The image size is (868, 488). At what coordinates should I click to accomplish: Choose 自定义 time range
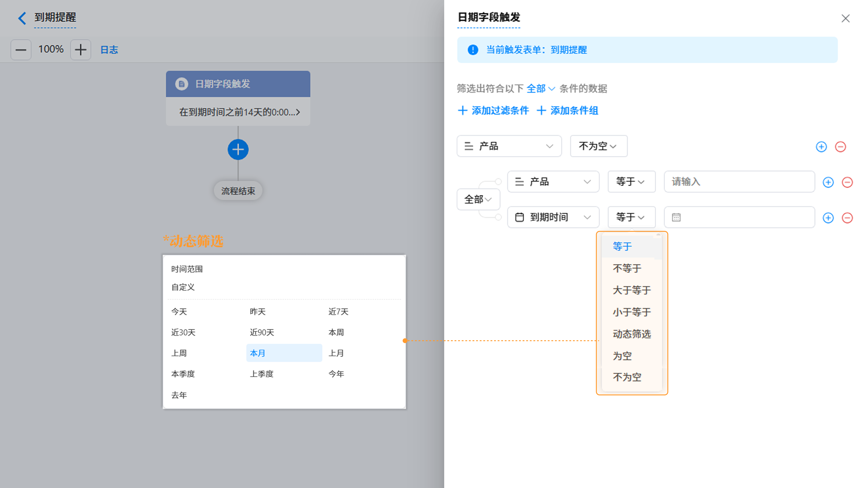pyautogui.click(x=183, y=287)
